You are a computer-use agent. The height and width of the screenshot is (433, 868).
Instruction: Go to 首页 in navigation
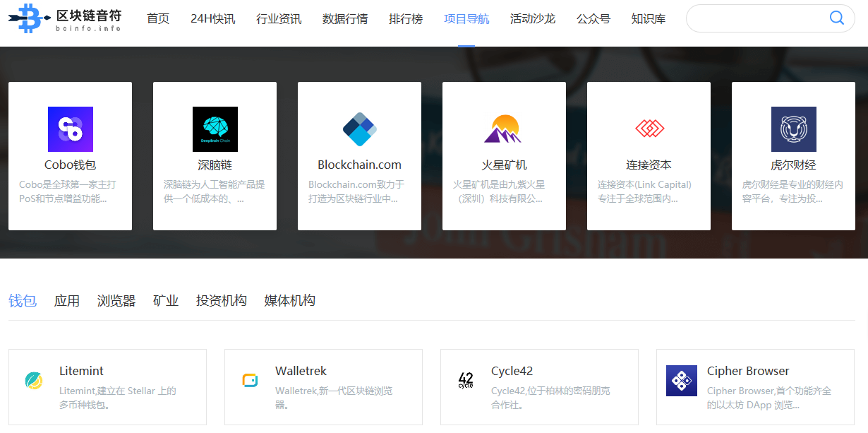click(x=158, y=19)
